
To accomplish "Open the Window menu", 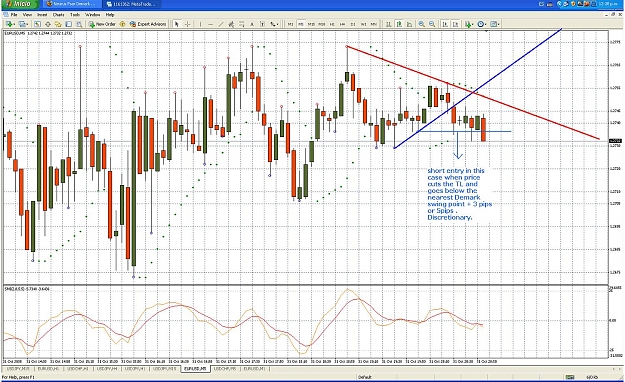I will [92, 15].
